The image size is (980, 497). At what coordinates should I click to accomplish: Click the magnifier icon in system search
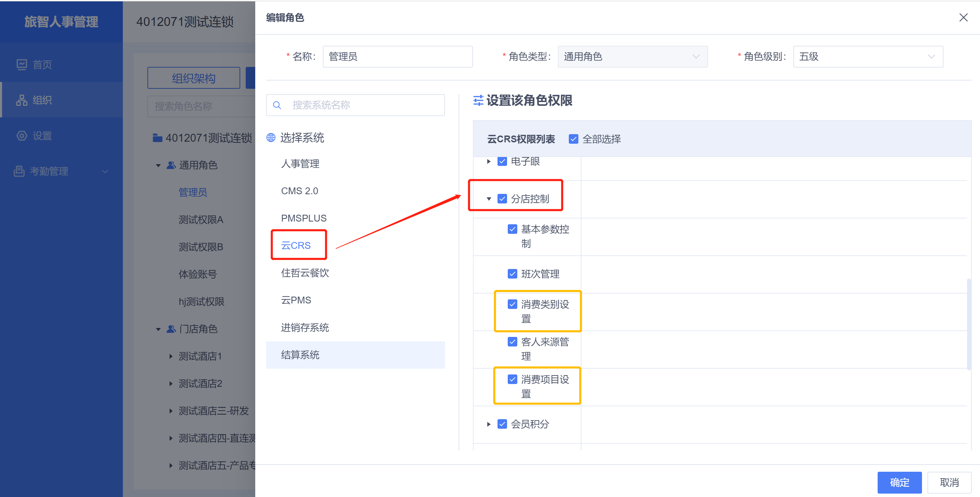point(277,105)
